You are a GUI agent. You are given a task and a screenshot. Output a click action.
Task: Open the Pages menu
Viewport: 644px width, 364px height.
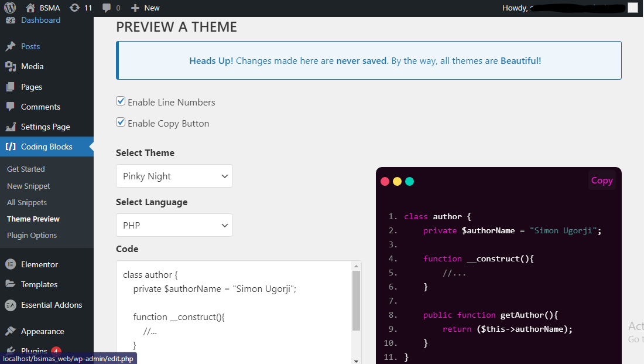[32, 87]
